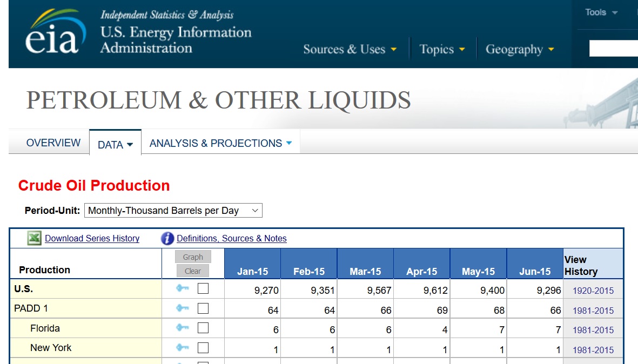Screen dimensions: 638x364
Task: Open the Tools menu
Action: click(x=601, y=12)
